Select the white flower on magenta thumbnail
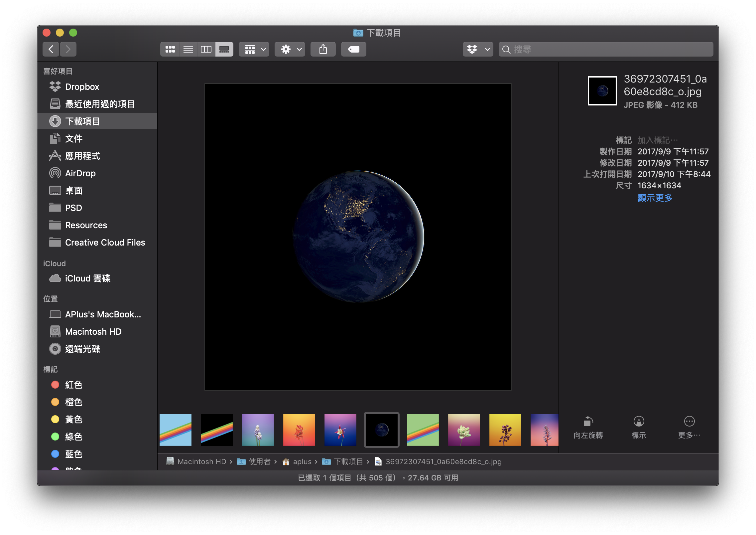Viewport: 756px width, 535px height. (x=464, y=430)
